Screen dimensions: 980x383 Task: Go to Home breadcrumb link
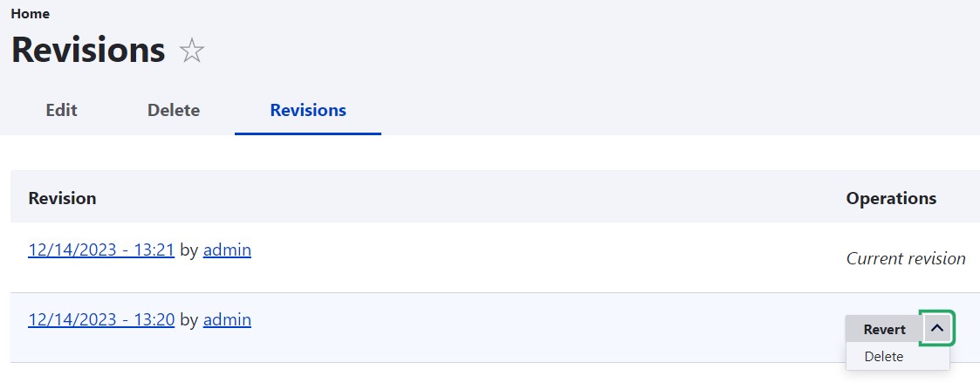point(30,14)
